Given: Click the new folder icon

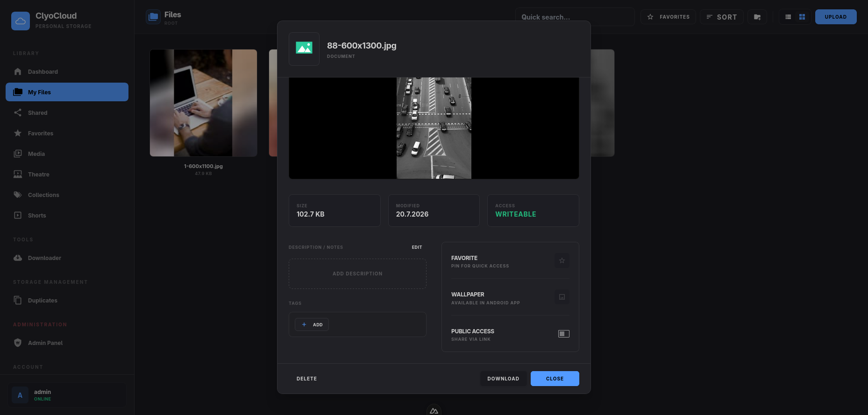Looking at the screenshot, I should [757, 17].
